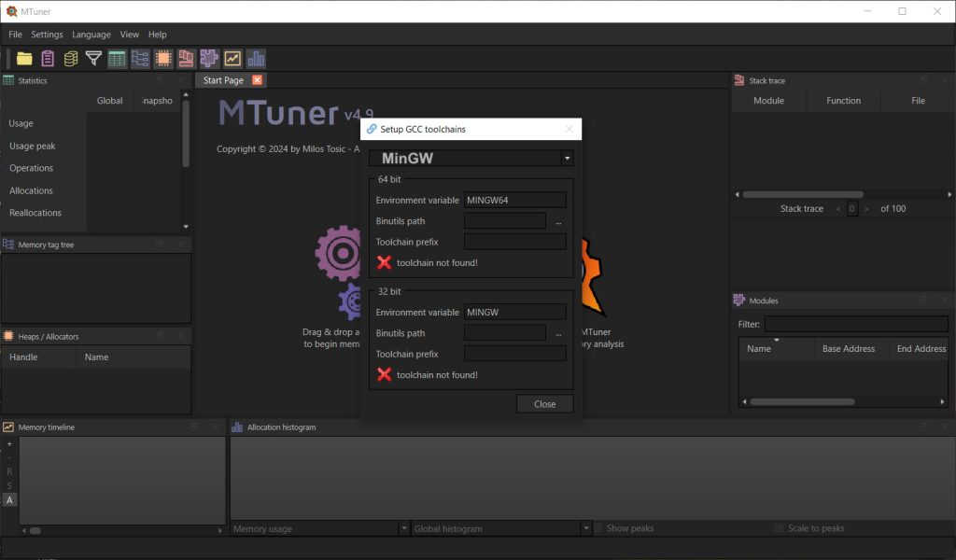Open the Language menu
Screen dimensions: 956x560
tap(91, 35)
